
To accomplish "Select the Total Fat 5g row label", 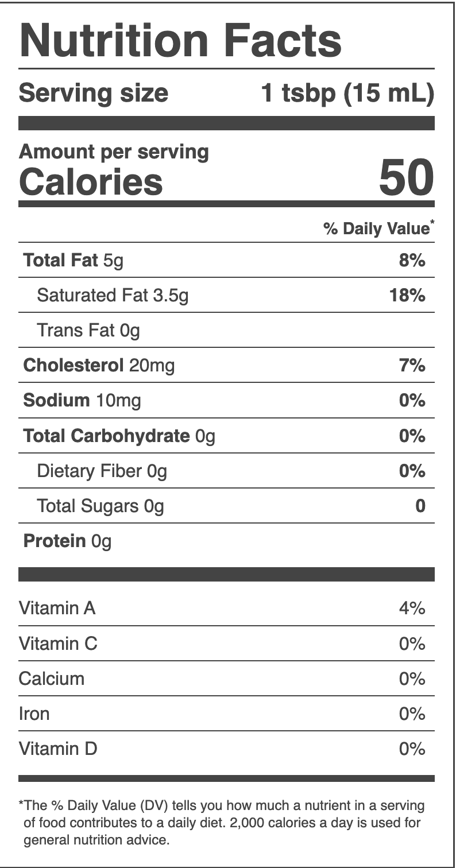I will click(x=73, y=261).
